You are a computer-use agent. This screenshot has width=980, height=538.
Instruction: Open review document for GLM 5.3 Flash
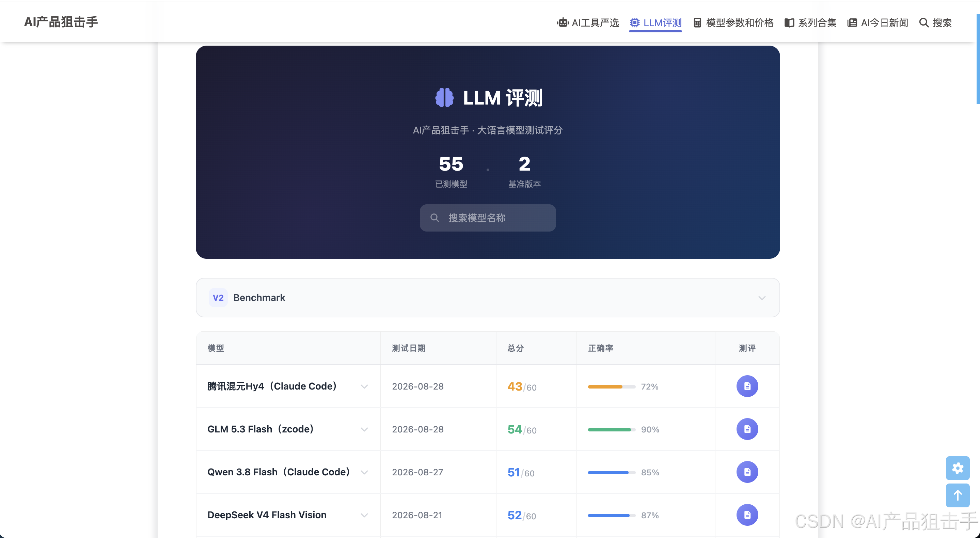[x=747, y=429]
